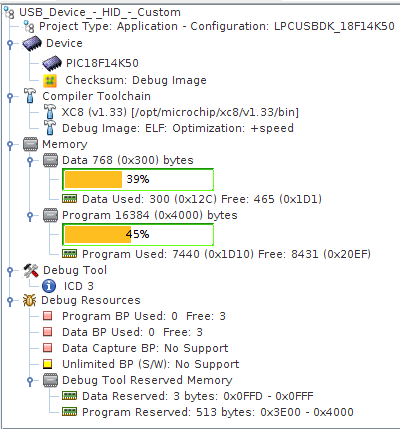Select the Memory label
The width and height of the screenshot is (400, 429).
[x=65, y=144]
